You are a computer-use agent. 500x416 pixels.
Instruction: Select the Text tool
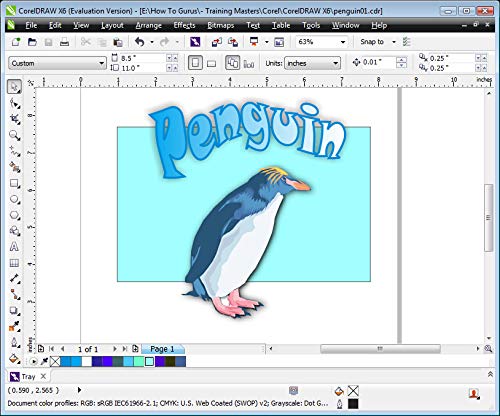coord(14,247)
